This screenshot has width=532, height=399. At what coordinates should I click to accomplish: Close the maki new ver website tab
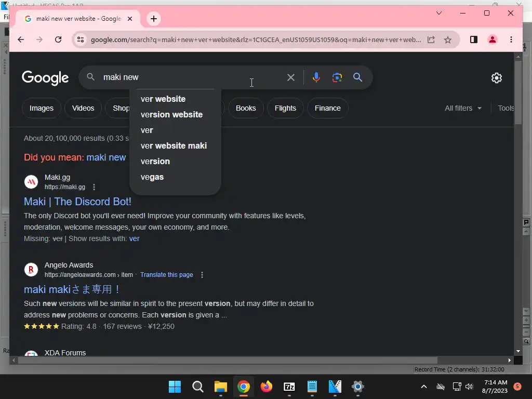click(x=129, y=19)
